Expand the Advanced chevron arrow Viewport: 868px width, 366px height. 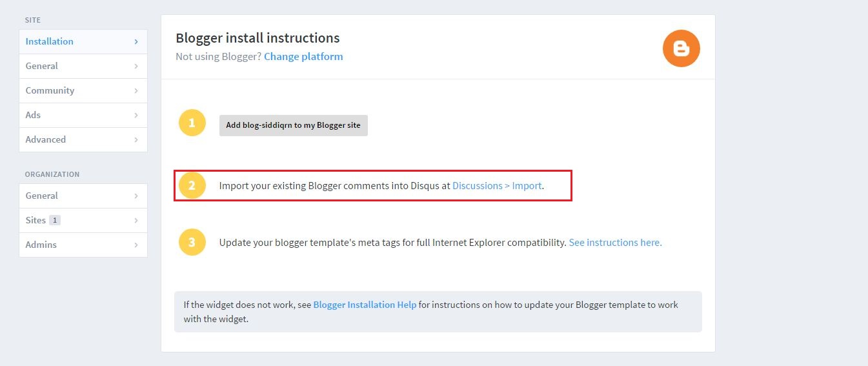[136, 139]
